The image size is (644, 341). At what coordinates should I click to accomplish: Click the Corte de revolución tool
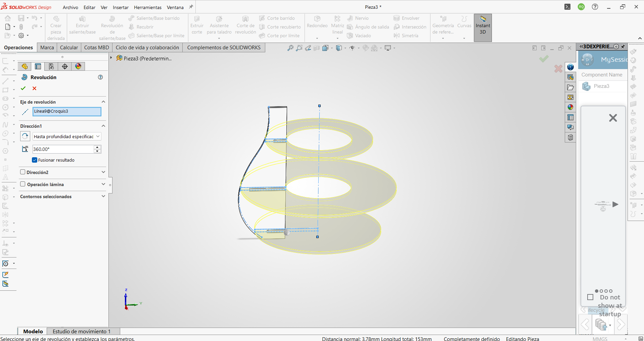coord(245,25)
